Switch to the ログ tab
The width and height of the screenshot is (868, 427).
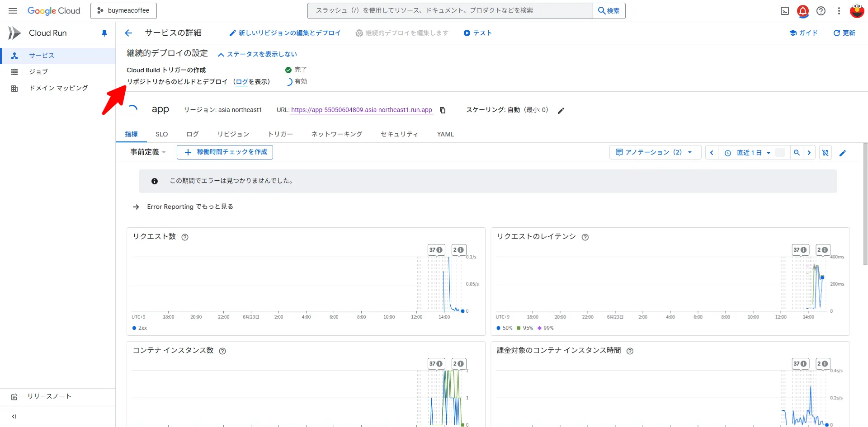click(x=193, y=134)
